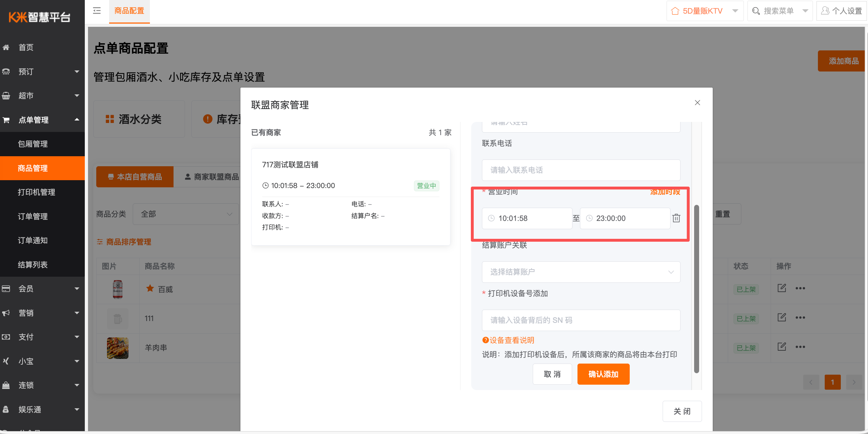Open 商品排序管理 via the sort icon
This screenshot has width=868, height=434.
100,242
